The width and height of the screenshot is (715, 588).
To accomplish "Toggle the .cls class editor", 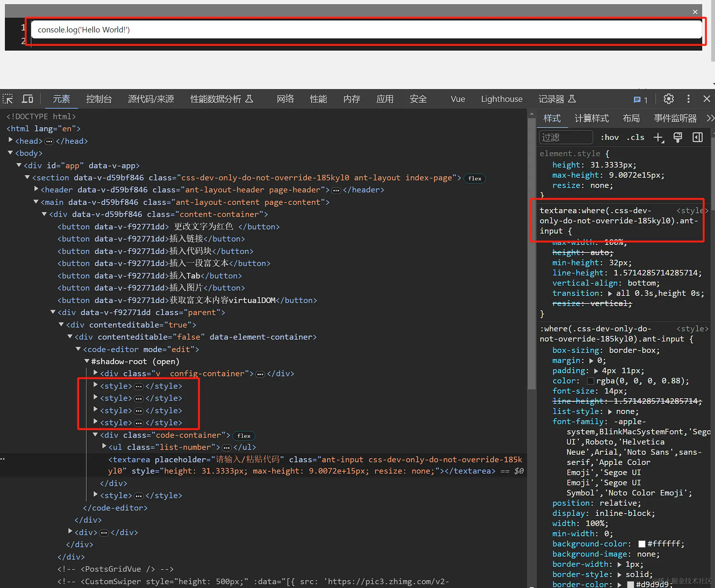I will [x=636, y=137].
